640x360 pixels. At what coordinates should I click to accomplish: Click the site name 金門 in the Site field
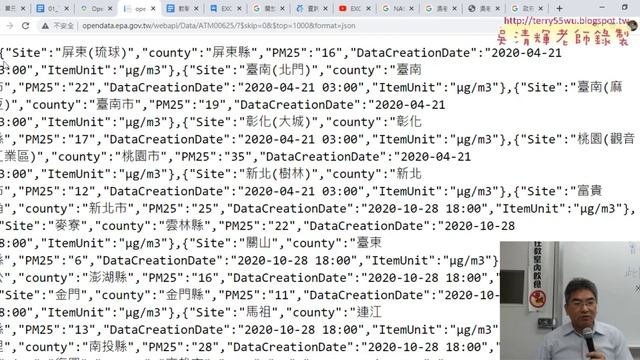[x=68, y=295]
